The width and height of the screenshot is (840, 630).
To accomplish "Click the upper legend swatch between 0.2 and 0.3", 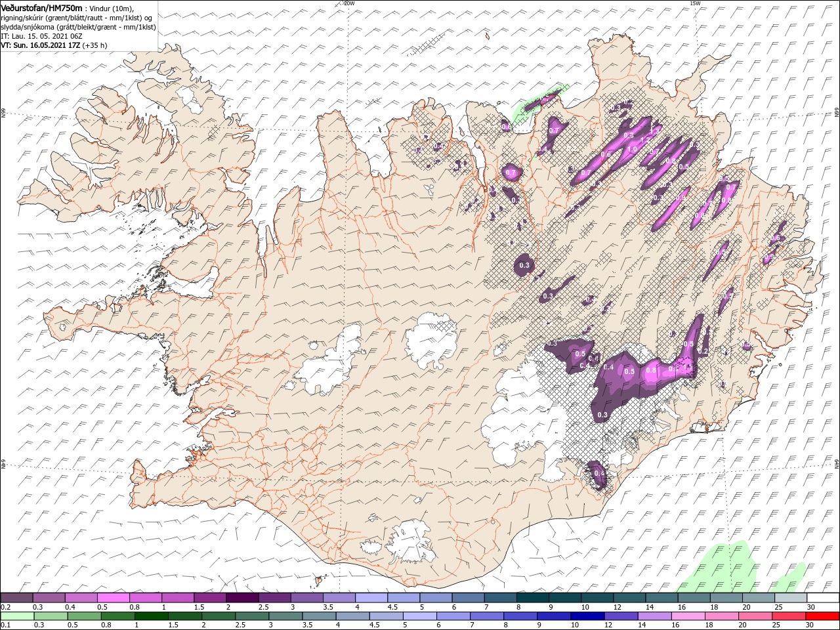I will click(17, 598).
